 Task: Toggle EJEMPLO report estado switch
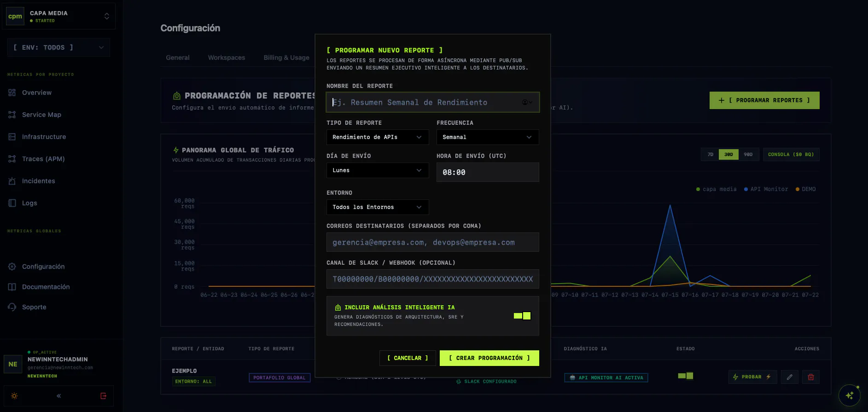point(685,376)
